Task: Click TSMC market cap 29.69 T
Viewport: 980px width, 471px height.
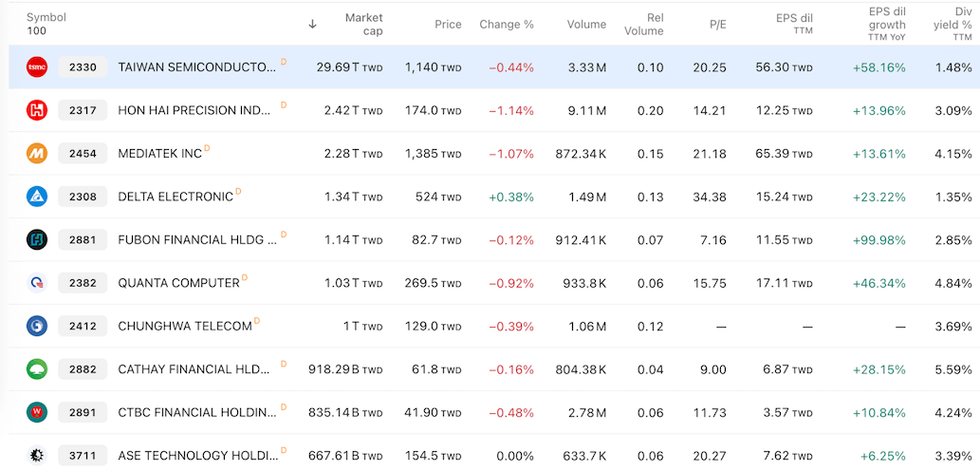Action: (x=349, y=66)
